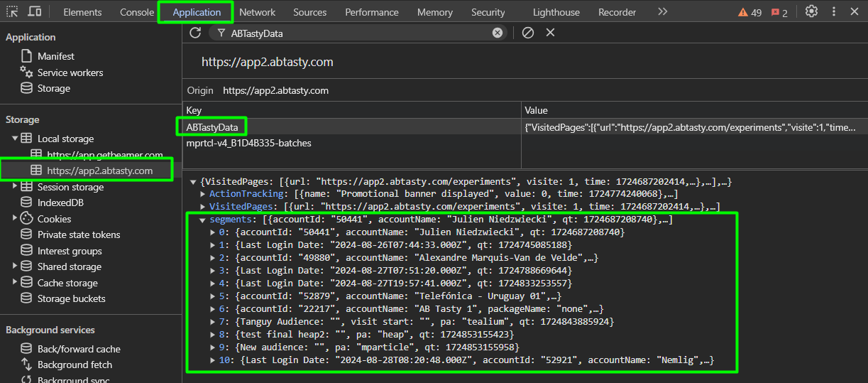The height and width of the screenshot is (383, 868).
Task: Clear all local storage icon
Action: (527, 33)
